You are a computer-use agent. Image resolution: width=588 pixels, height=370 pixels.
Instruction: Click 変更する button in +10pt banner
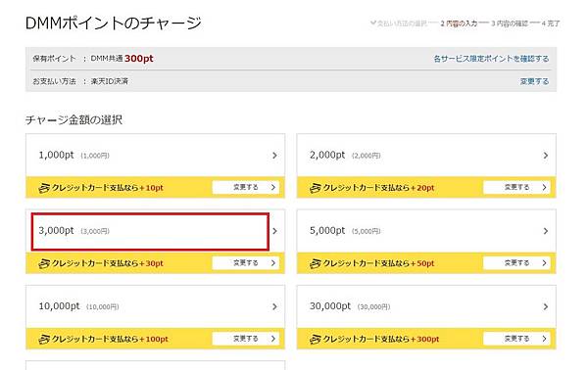246,187
